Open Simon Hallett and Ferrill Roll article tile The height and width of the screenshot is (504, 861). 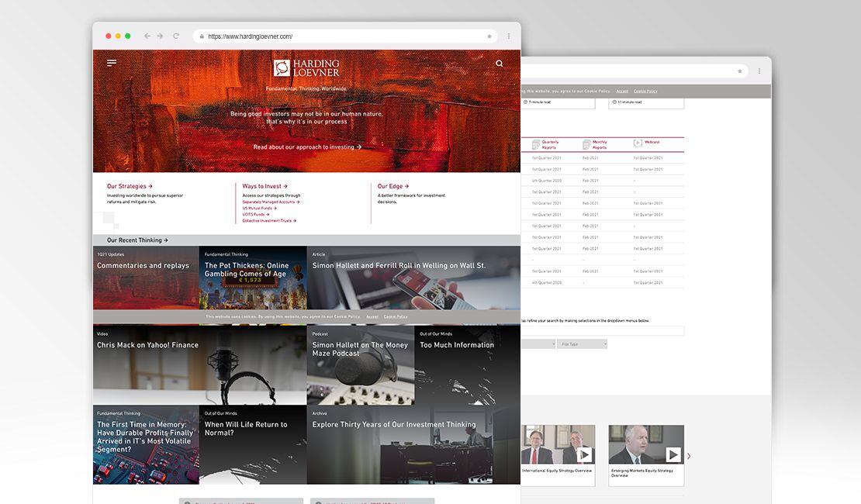[413, 278]
